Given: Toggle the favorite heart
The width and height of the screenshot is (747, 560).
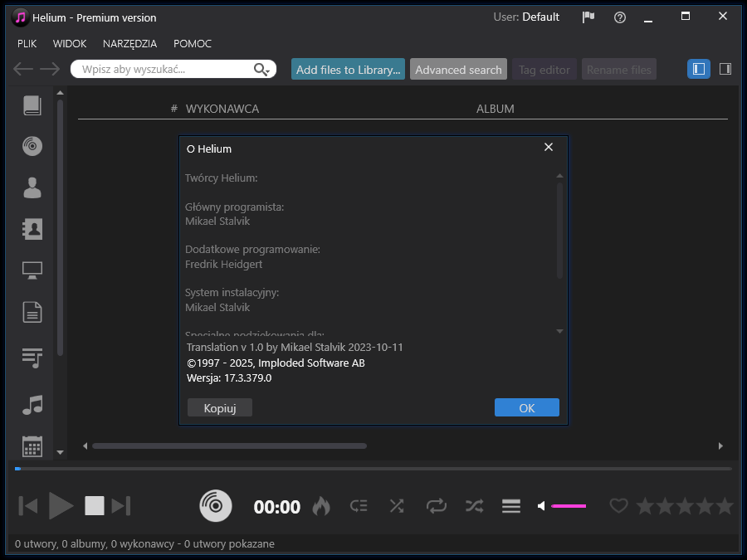Looking at the screenshot, I should (619, 506).
